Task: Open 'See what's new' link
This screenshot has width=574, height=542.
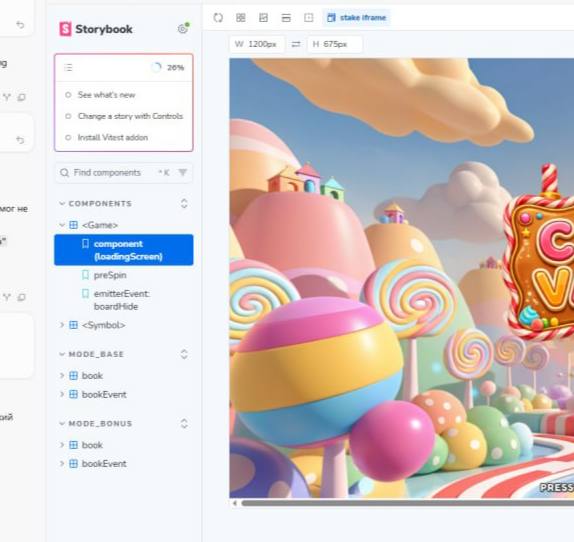Action: click(x=107, y=95)
